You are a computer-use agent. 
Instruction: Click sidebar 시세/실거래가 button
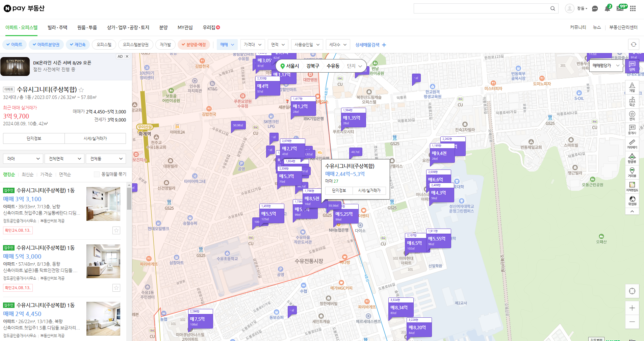(95, 138)
